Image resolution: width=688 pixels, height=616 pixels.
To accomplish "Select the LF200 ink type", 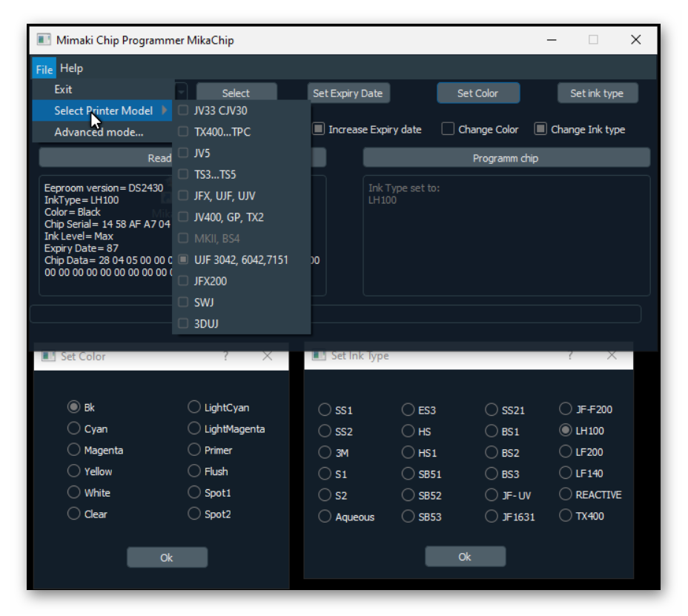I will pyautogui.click(x=566, y=451).
